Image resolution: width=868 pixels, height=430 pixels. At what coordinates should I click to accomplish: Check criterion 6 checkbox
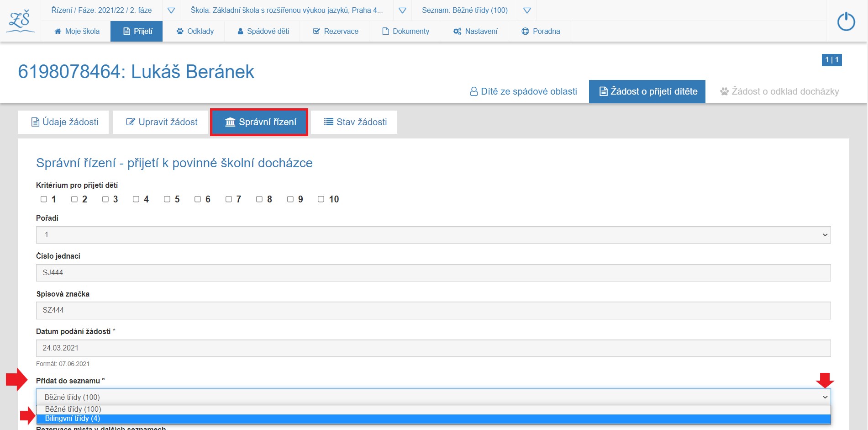click(x=198, y=199)
